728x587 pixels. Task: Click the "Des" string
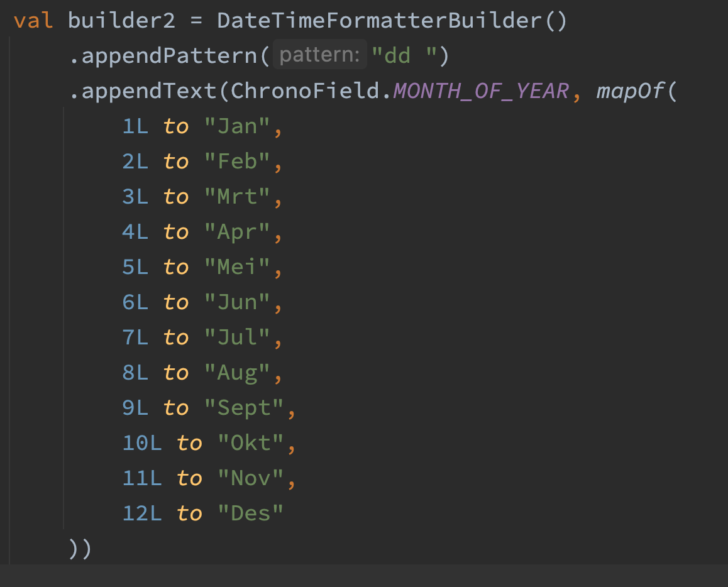click(250, 514)
